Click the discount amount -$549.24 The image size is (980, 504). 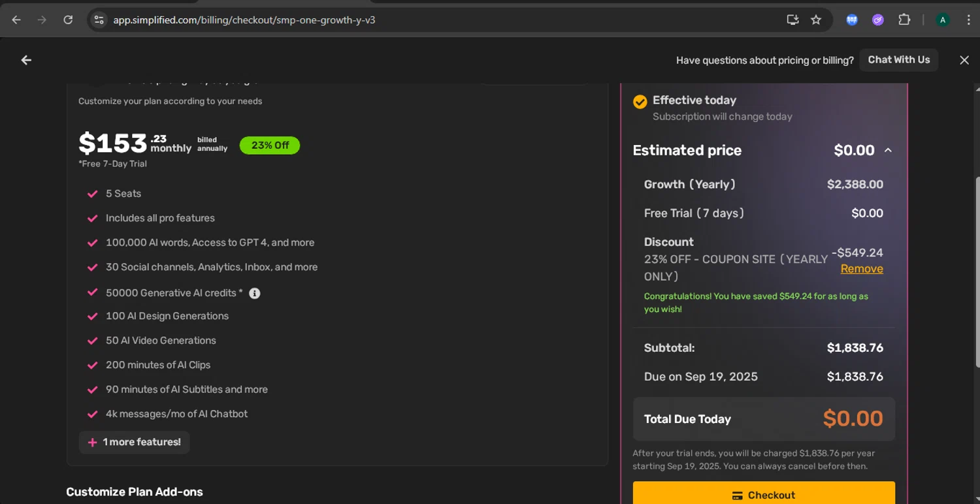857,253
